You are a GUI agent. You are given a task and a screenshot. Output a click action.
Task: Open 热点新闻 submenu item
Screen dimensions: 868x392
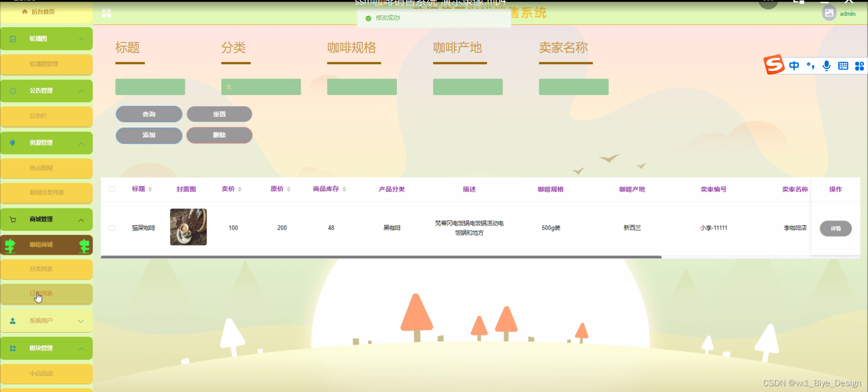tap(46, 168)
